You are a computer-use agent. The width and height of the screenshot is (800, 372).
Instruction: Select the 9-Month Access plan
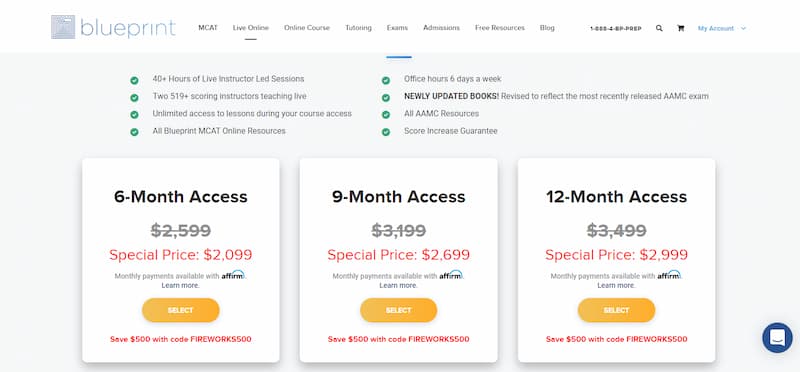click(398, 310)
